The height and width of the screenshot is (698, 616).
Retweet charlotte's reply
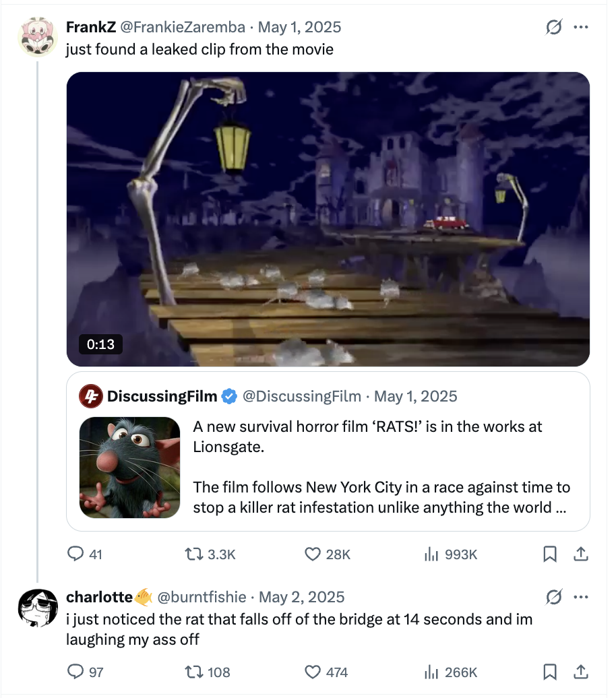coord(193,672)
